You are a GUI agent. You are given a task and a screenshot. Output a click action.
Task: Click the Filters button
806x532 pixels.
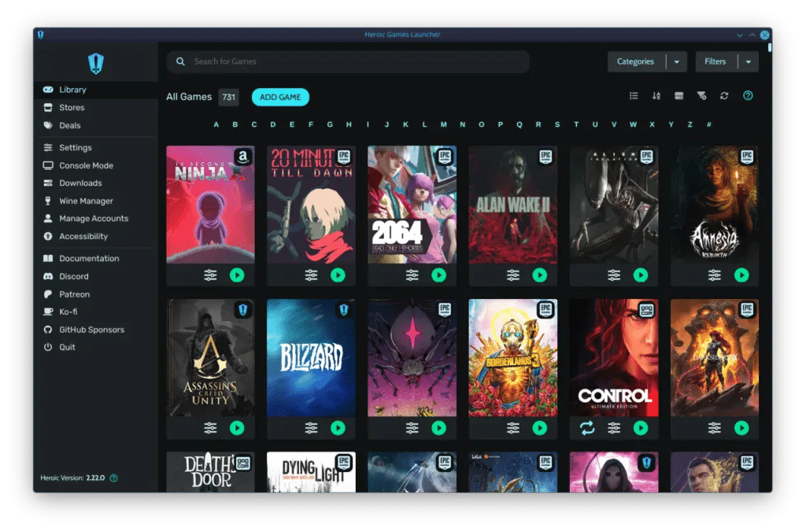[715, 61]
